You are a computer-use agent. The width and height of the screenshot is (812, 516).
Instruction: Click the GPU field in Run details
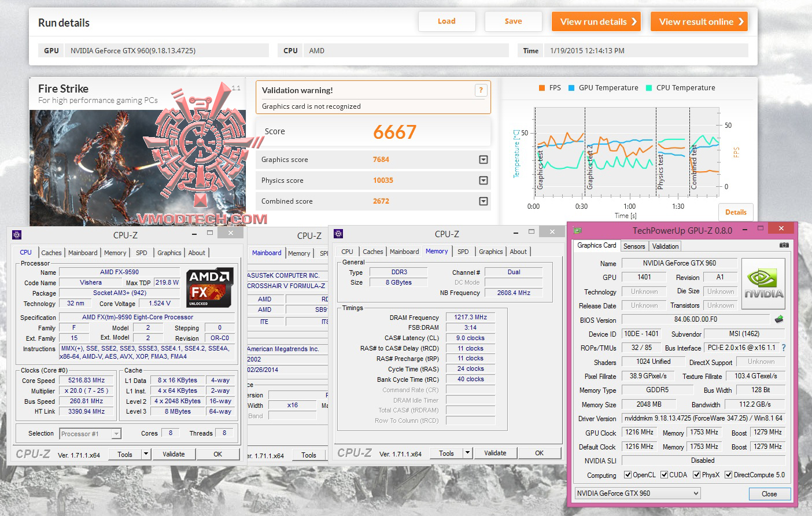166,51
